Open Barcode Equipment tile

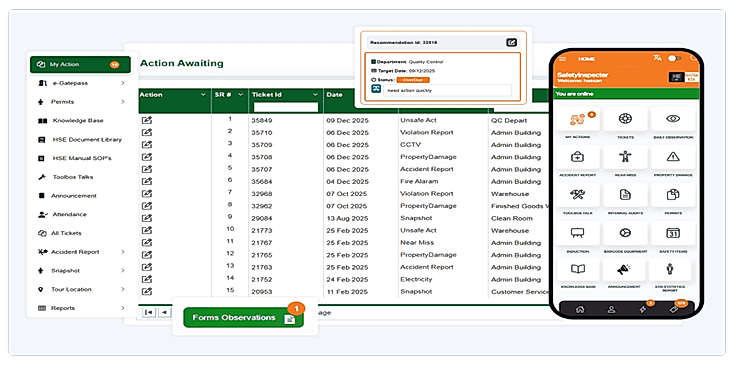point(625,233)
